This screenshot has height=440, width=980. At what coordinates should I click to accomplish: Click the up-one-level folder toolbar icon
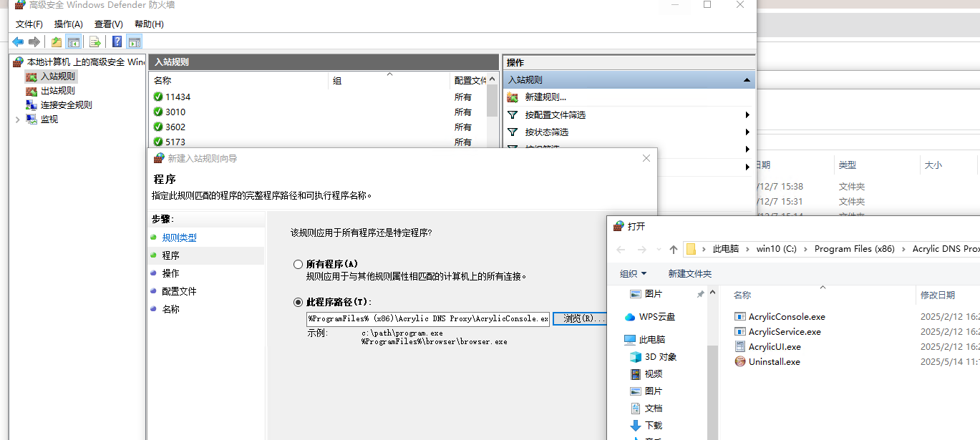coord(56,41)
